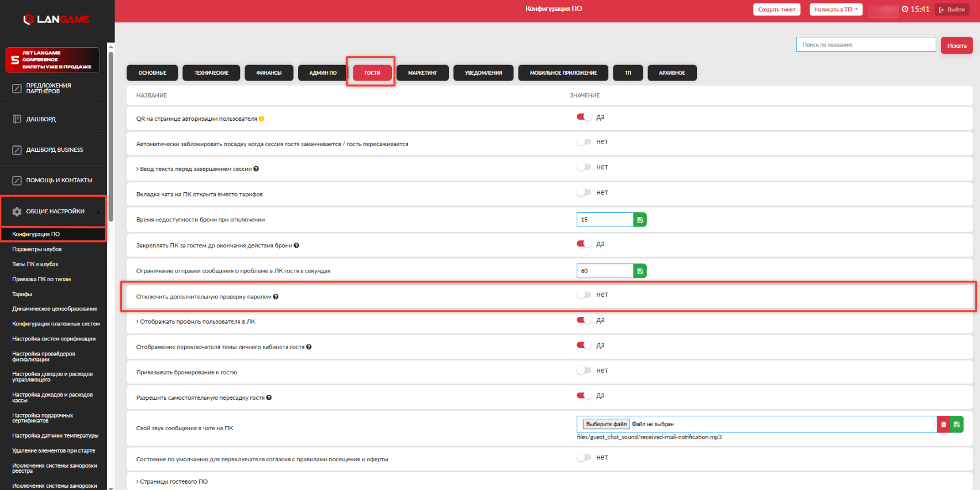Open Конфигурация ПО sidebar item

pos(36,234)
